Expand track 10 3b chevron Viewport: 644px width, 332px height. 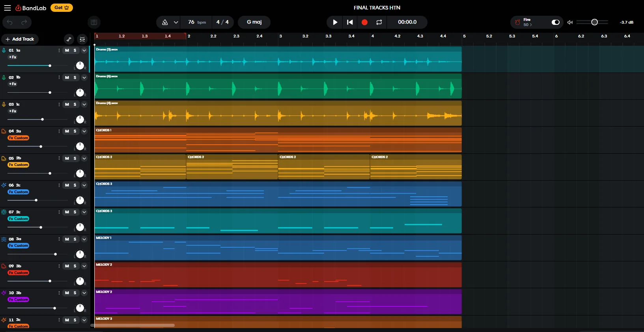click(84, 293)
